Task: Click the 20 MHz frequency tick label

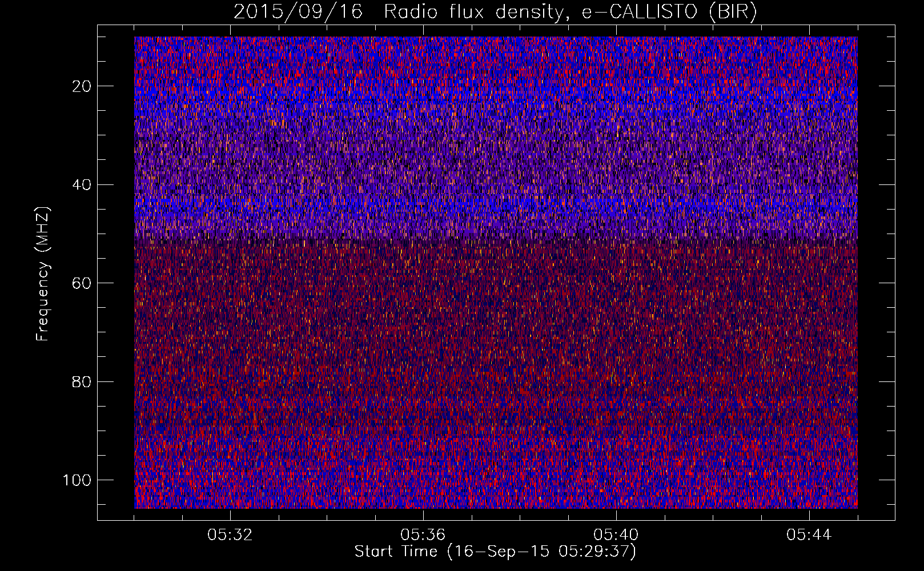Action: click(x=82, y=86)
